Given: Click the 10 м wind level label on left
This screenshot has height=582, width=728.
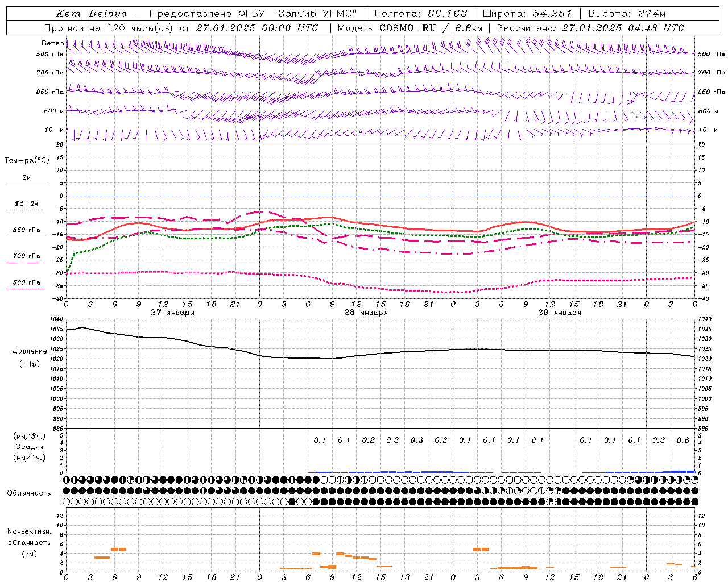Looking at the screenshot, I should (x=54, y=130).
